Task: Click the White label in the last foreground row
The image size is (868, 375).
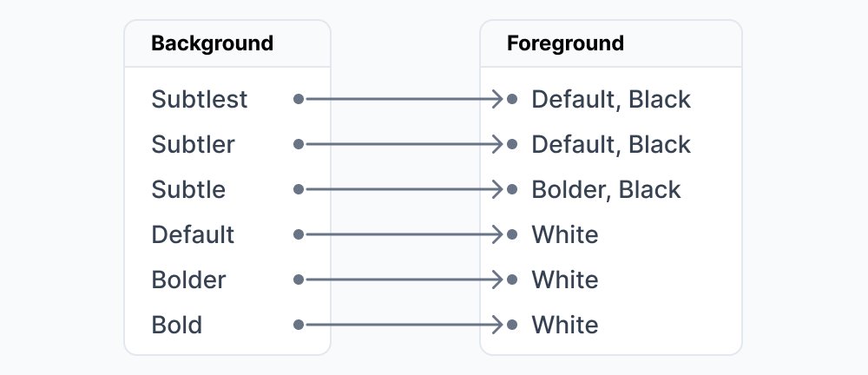Action: (565, 325)
